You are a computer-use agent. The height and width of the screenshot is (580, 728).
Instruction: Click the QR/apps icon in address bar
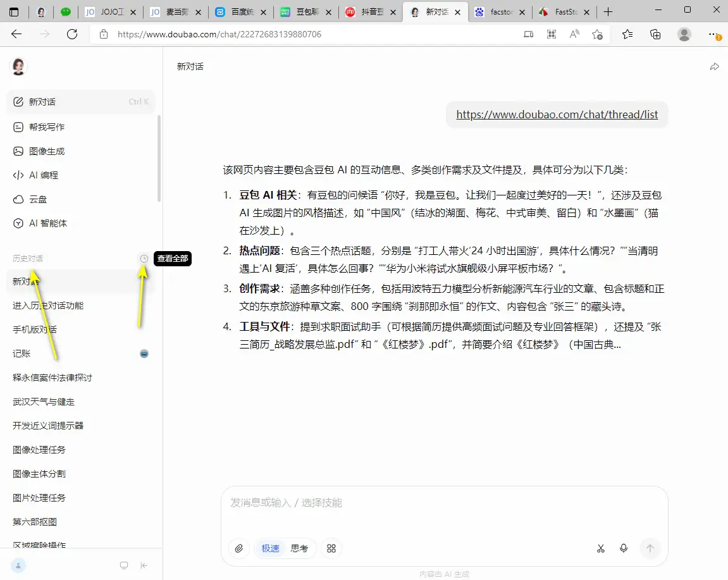point(551,34)
